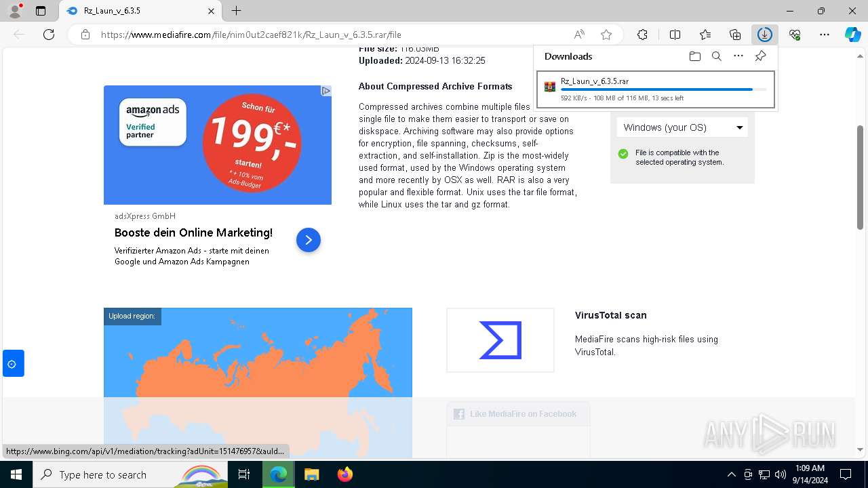
Task: Open Collections icon
Action: point(735,35)
